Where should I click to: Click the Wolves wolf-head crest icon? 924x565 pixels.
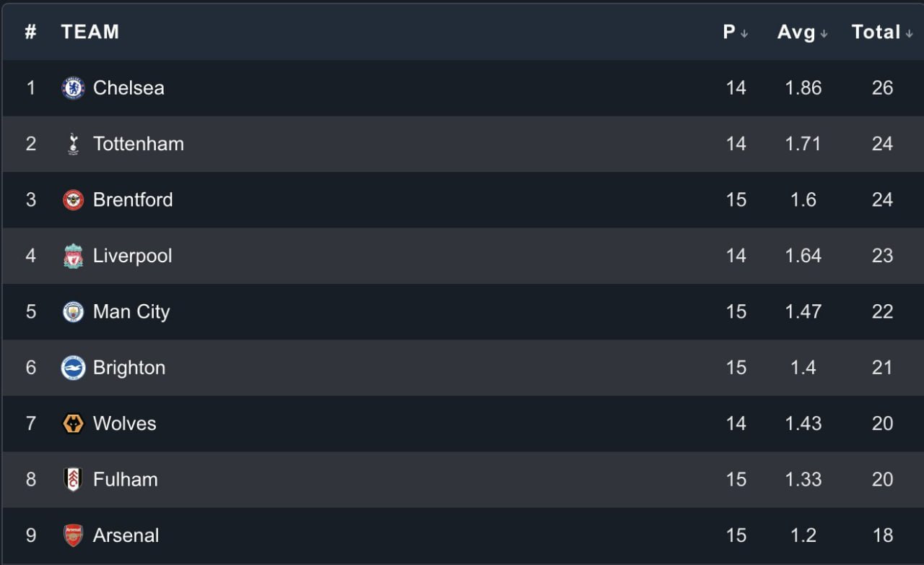[73, 423]
